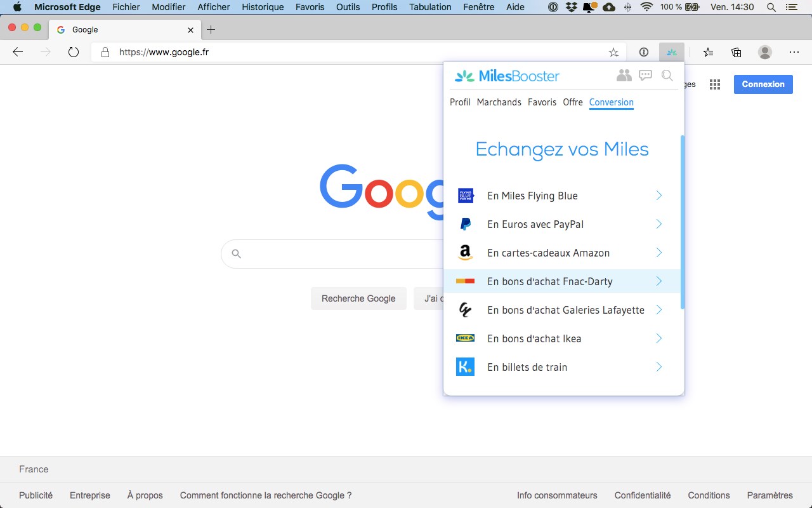Click the train tickets Kombo logo icon

(466, 367)
